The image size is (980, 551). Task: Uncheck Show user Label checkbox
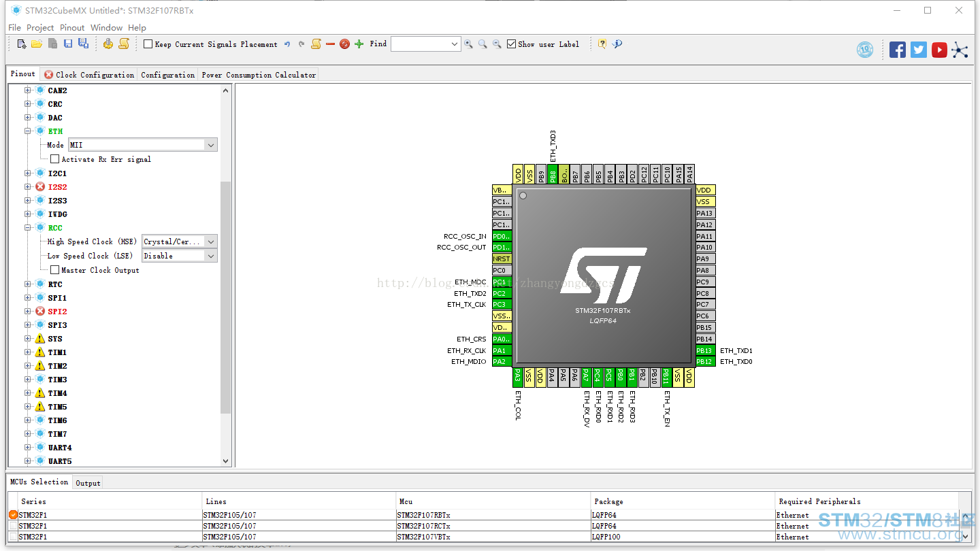(x=512, y=44)
